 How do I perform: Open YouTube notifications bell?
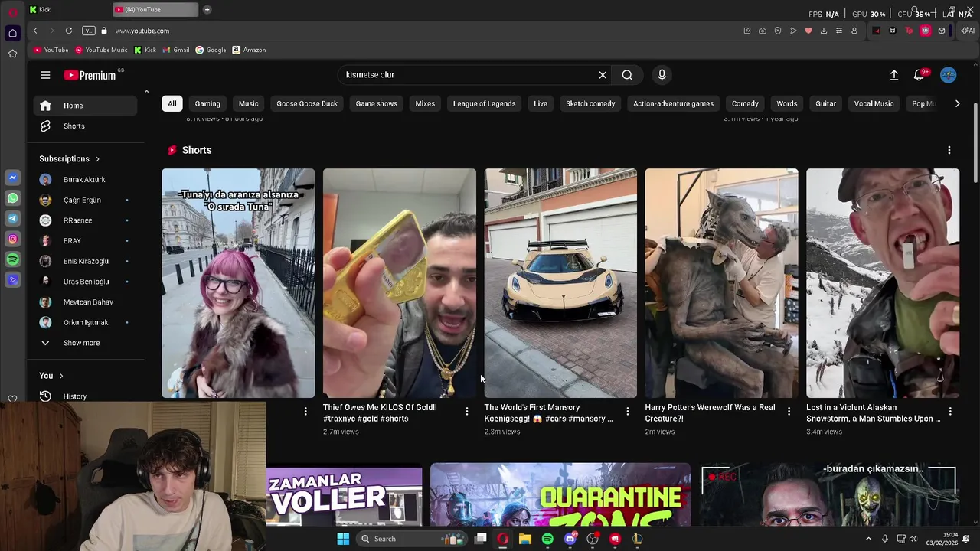(x=920, y=75)
